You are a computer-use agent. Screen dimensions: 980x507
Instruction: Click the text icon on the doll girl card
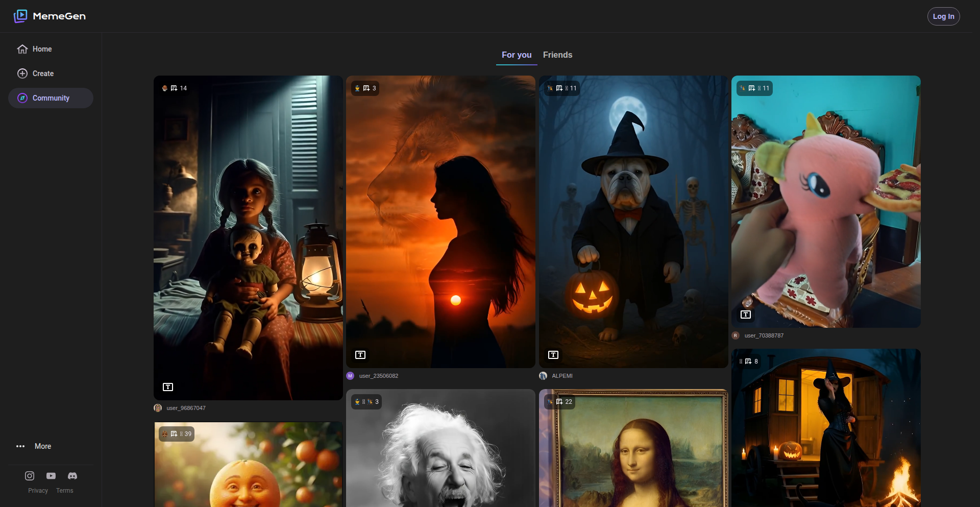pos(168,387)
